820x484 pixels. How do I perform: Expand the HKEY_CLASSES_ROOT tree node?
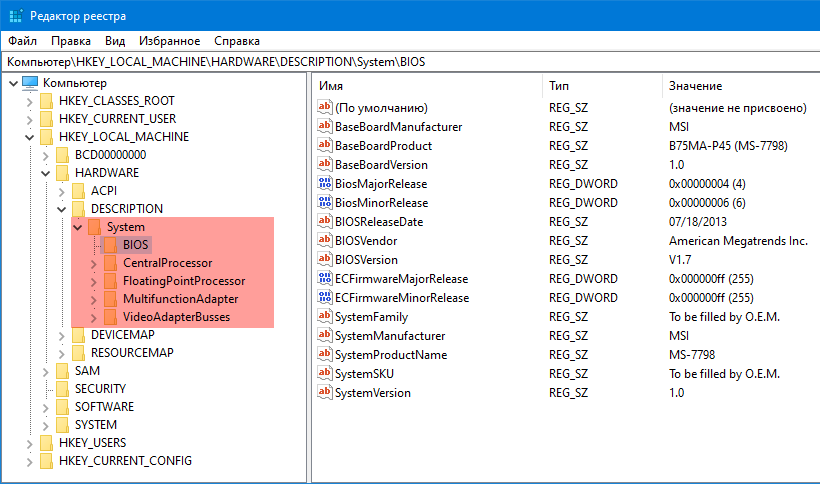[x=28, y=101]
